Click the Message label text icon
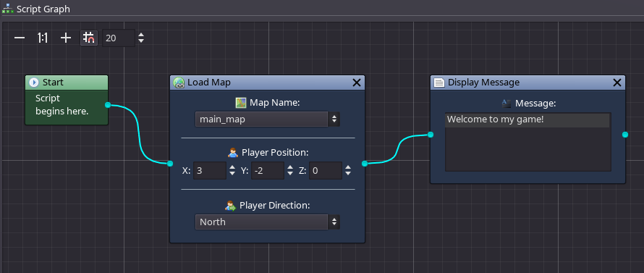 507,104
